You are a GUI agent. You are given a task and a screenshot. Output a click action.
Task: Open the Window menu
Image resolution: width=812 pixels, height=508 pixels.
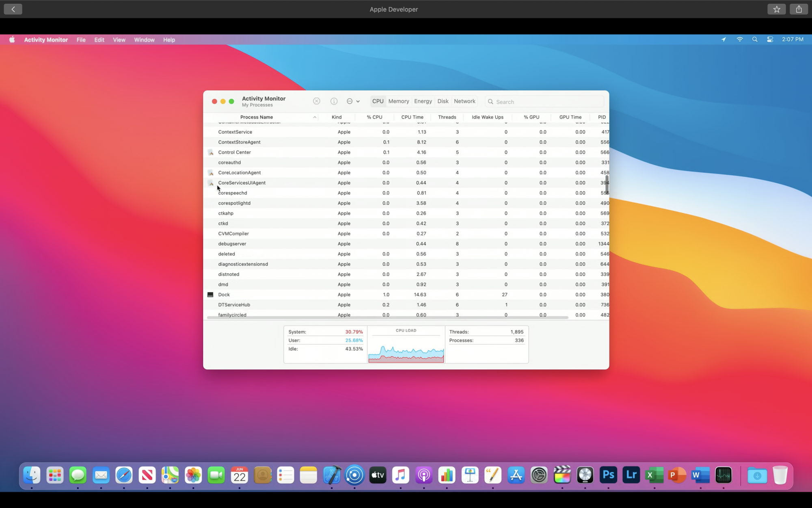click(x=145, y=40)
